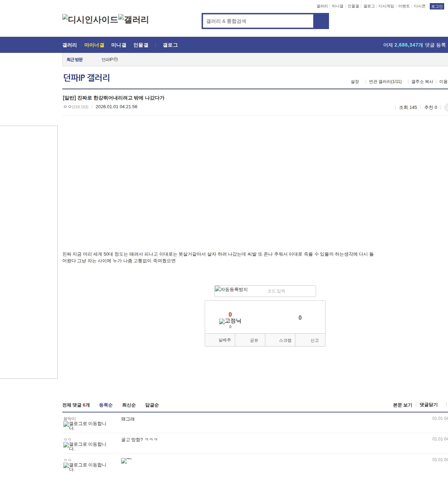
Task: Open the 설정 dropdown
Action: [x=355, y=82]
